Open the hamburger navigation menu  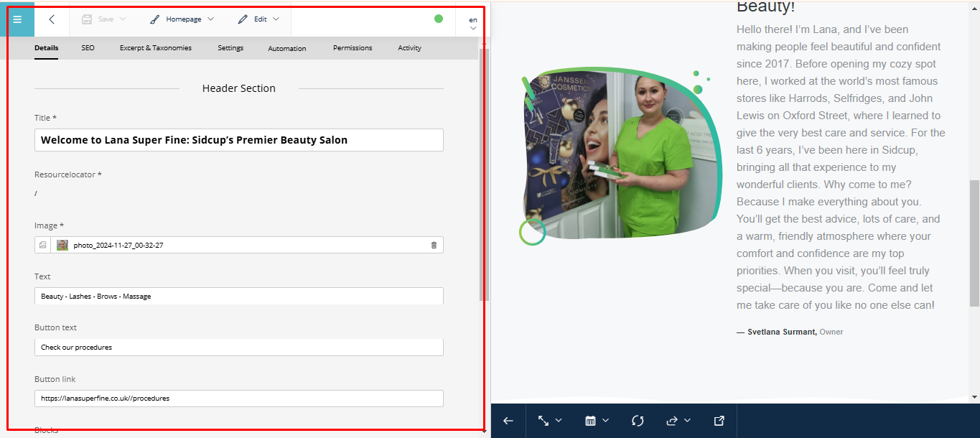(x=18, y=19)
